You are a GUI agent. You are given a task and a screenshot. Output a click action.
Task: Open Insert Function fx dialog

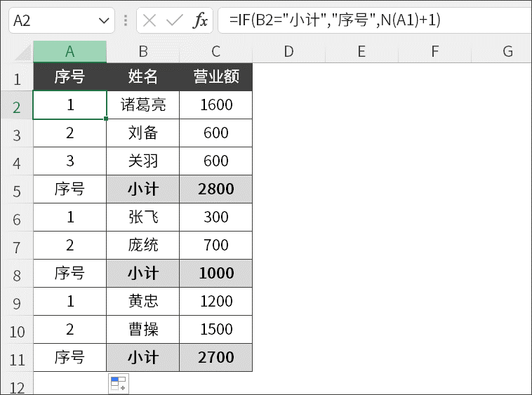tap(200, 20)
